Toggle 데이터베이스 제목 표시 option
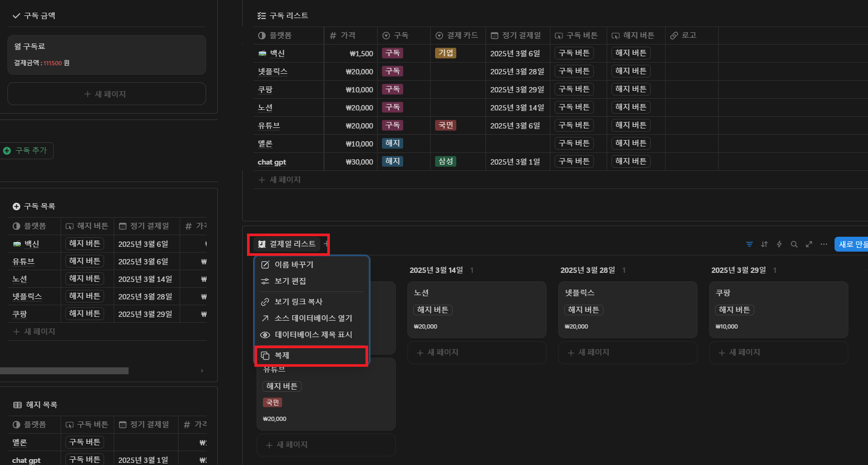The image size is (868, 465). 312,334
